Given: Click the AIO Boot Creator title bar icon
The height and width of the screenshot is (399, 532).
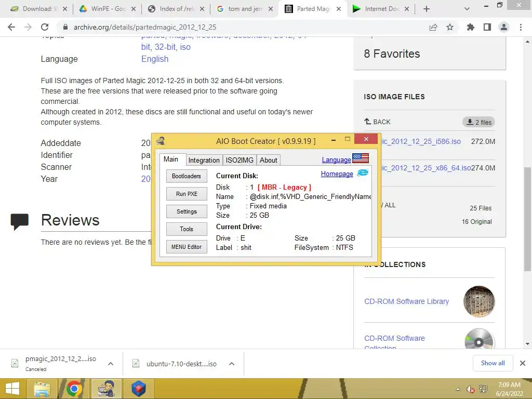Looking at the screenshot, I should point(161,141).
